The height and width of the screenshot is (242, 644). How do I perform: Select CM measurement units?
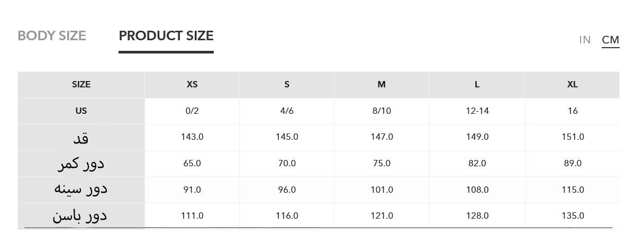click(x=610, y=40)
